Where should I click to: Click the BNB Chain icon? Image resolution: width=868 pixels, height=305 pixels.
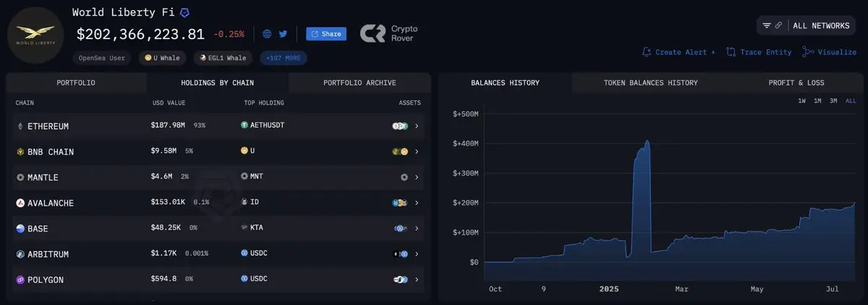point(20,151)
